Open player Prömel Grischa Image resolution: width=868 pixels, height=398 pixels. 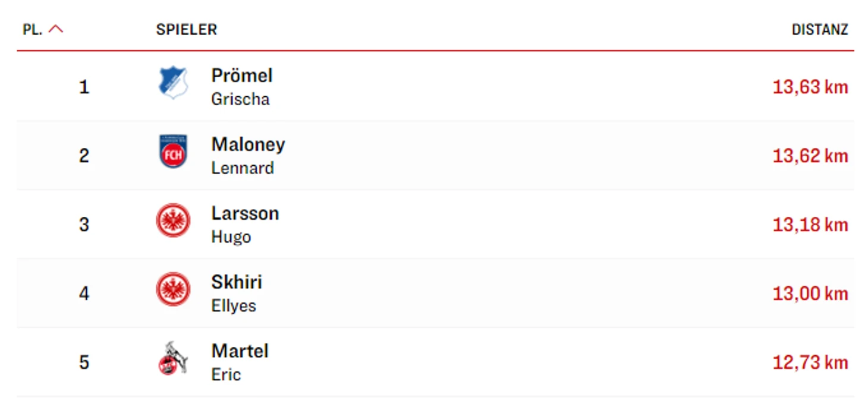coord(242,87)
